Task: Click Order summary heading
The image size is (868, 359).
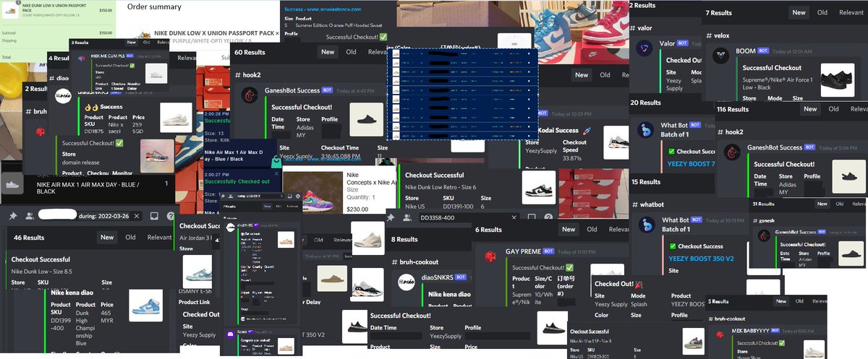Action: tap(154, 7)
